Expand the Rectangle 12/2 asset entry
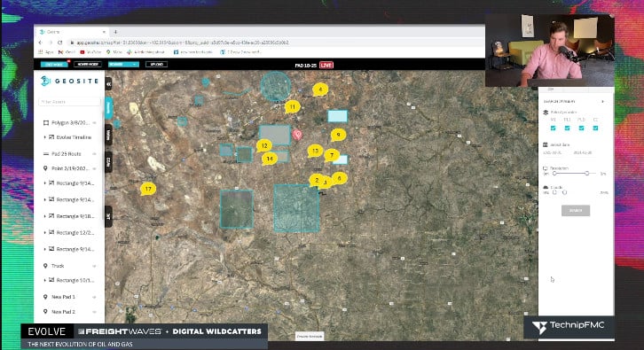The width and height of the screenshot is (644, 350). click(44, 233)
